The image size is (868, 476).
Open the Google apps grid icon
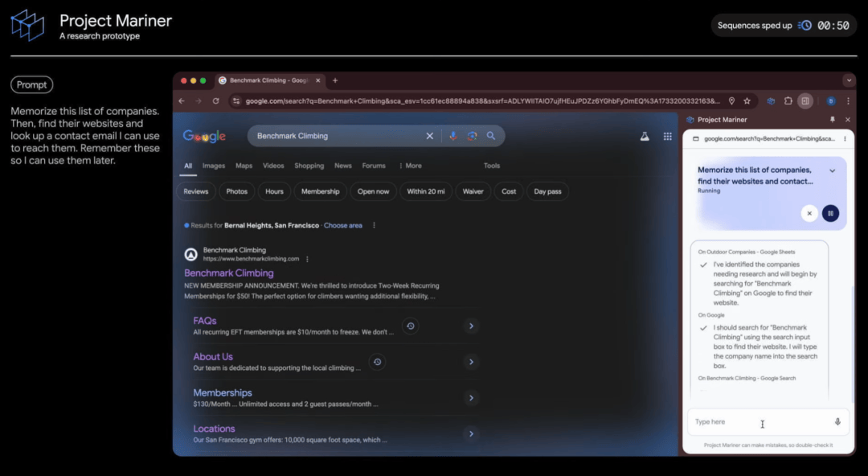pyautogui.click(x=668, y=137)
